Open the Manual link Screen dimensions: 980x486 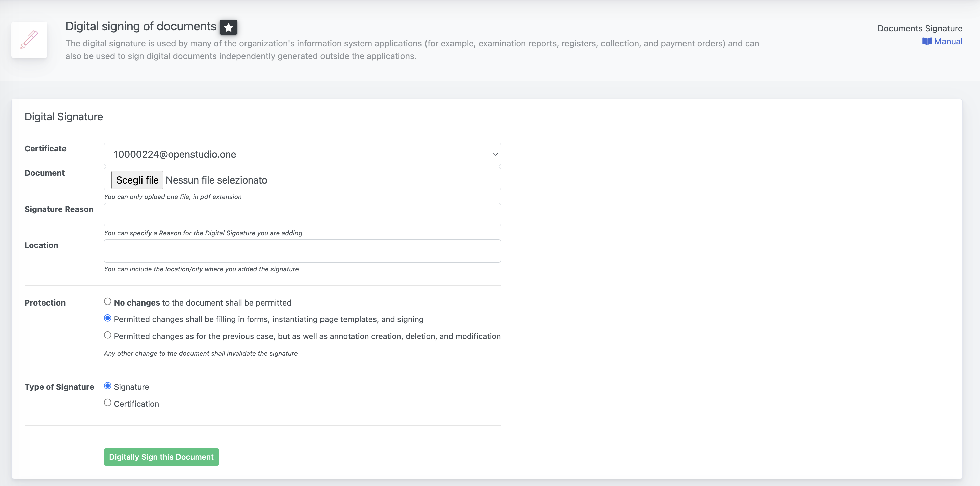tap(948, 41)
